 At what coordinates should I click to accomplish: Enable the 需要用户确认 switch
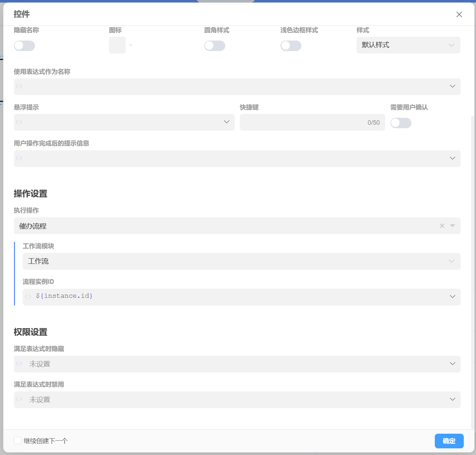[401, 123]
